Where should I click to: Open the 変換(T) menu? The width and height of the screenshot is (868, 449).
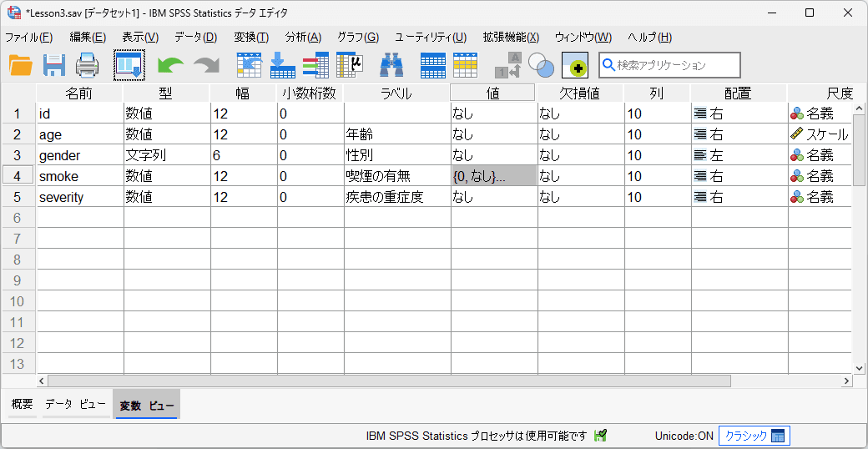coord(251,38)
